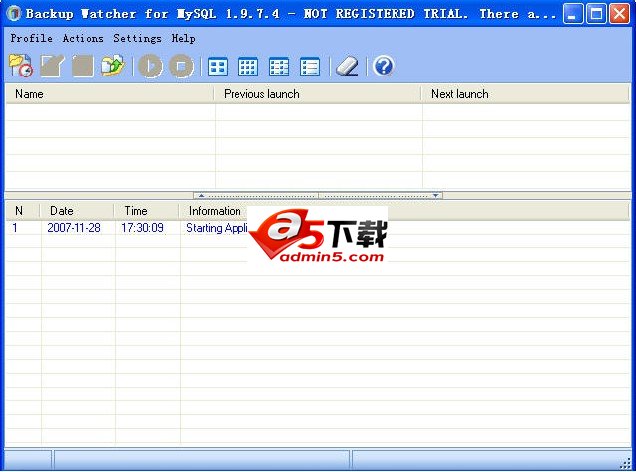This screenshot has height=472, width=636.
Task: Click the 17:30:09 time cell
Action: (142, 227)
